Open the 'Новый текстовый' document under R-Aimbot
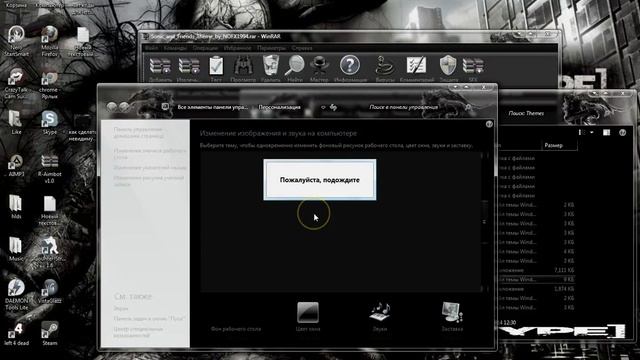The image size is (640, 360). [49, 211]
